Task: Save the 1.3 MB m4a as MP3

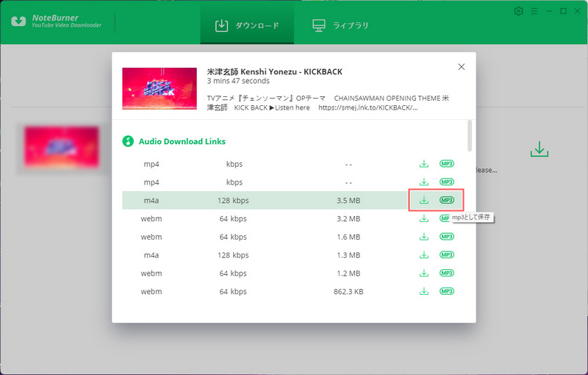Action: [x=447, y=255]
